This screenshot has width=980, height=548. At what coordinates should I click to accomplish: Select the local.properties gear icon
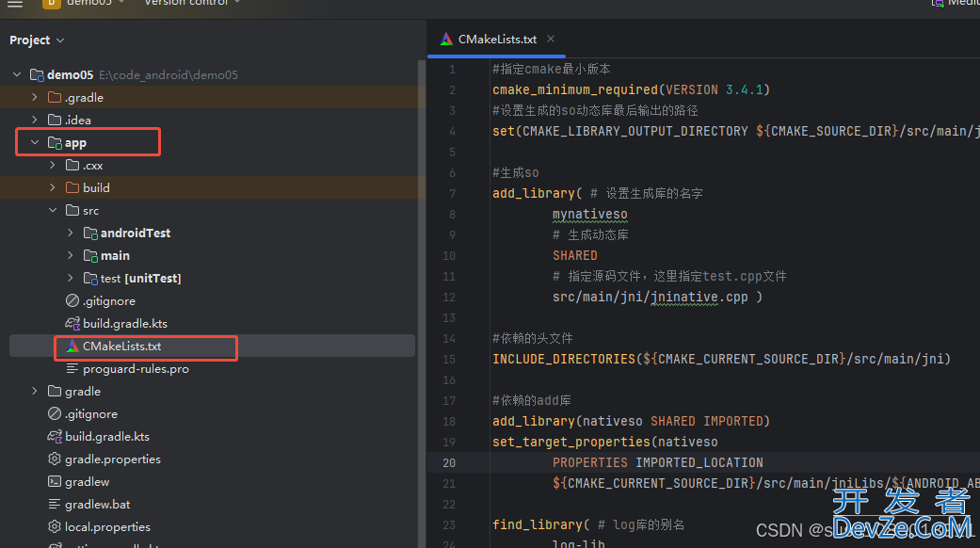[55, 526]
